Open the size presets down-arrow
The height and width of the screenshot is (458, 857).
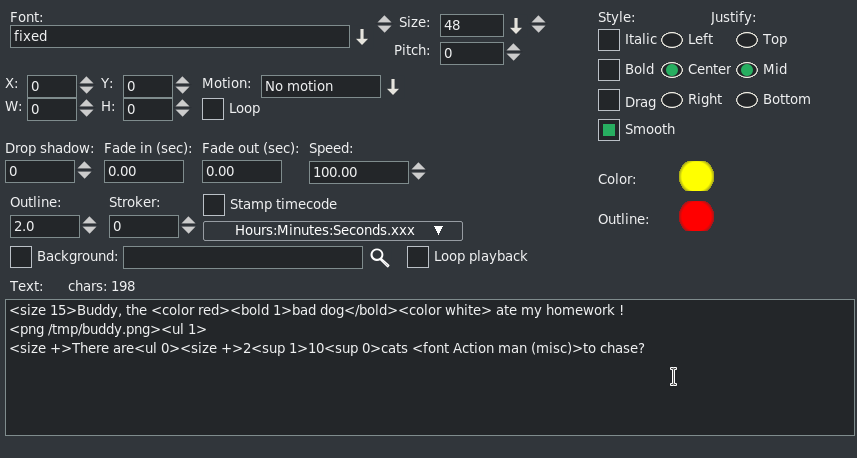tap(516, 25)
